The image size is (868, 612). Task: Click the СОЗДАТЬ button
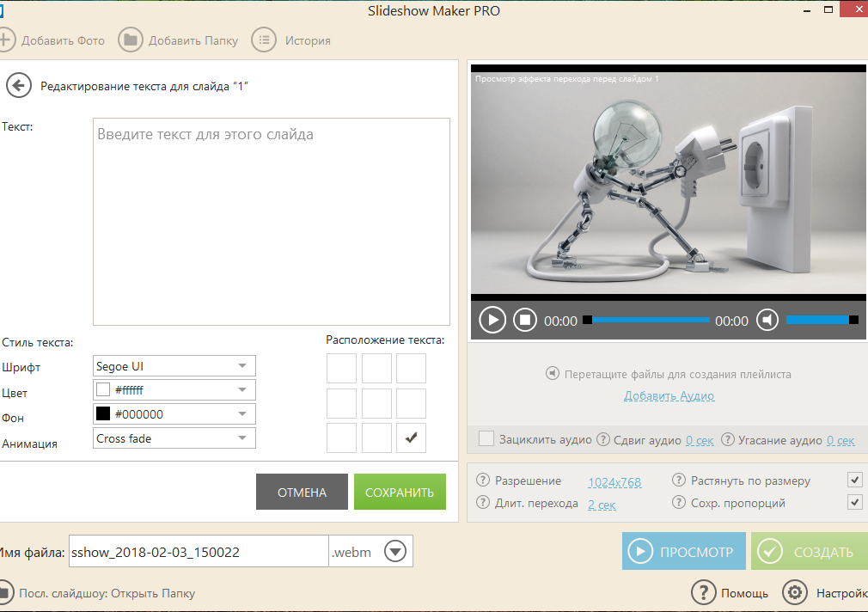coord(810,551)
